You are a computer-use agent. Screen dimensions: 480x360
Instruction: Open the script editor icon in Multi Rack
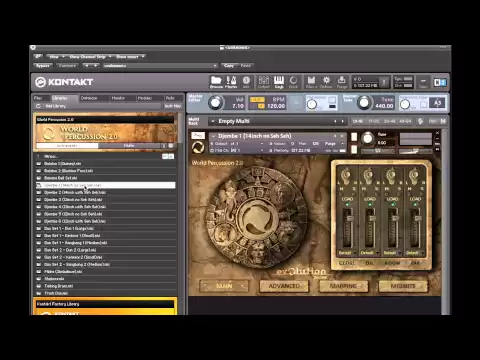pyautogui.click(x=421, y=121)
